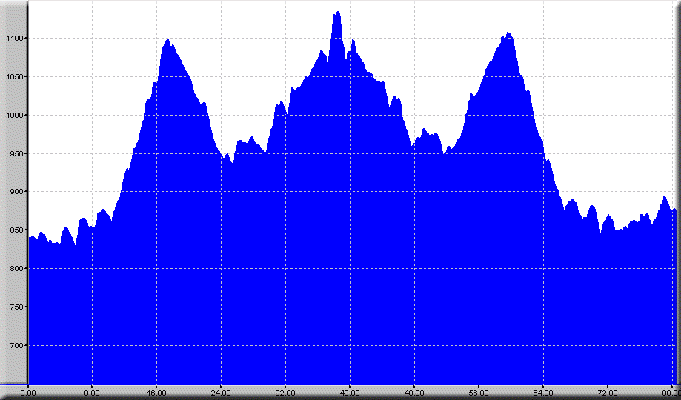Click the profile's end point at the right edge
Screen dimensions: 681x400
click(675, 210)
